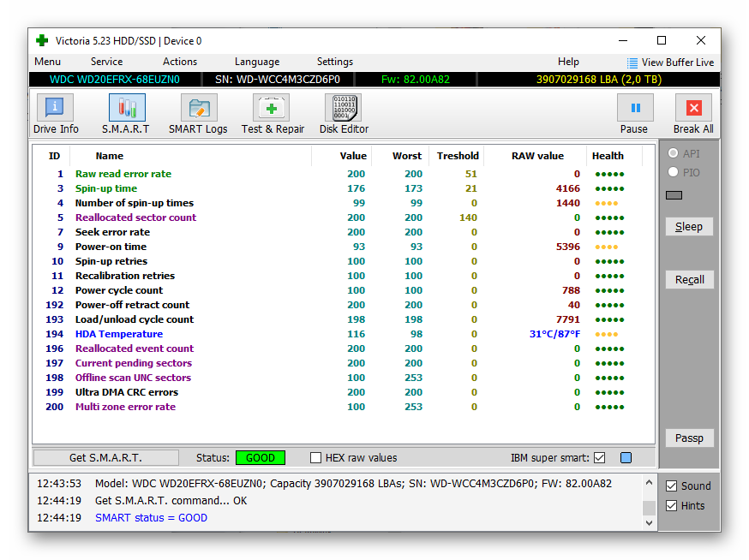Click the Get S.M.A.R.T. button

(105, 458)
